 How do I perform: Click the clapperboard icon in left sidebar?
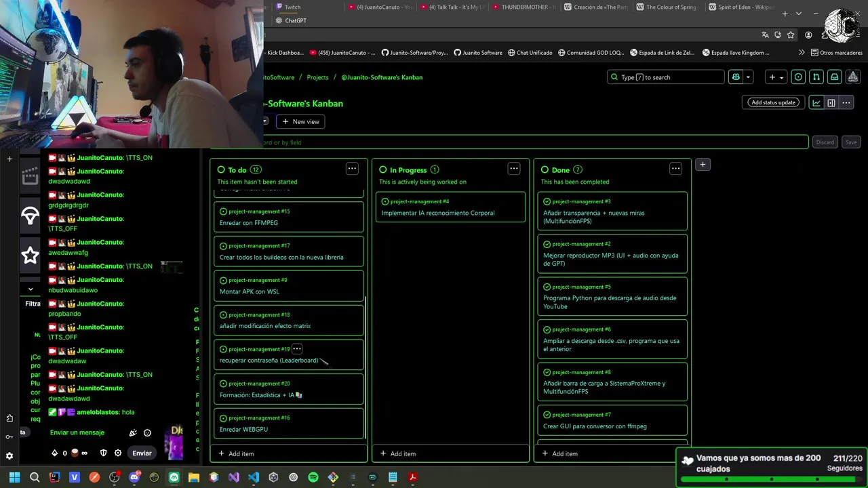click(x=30, y=177)
